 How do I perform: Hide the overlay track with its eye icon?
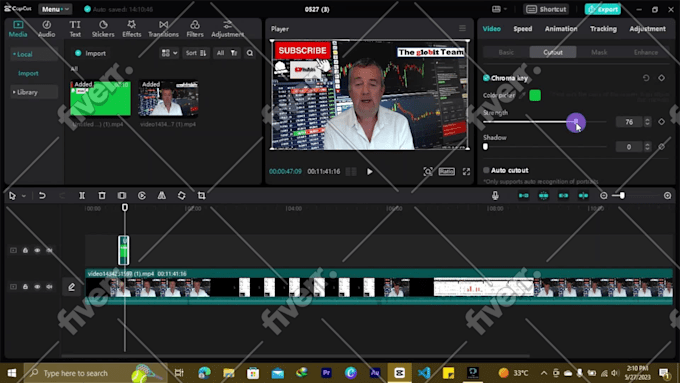point(37,250)
